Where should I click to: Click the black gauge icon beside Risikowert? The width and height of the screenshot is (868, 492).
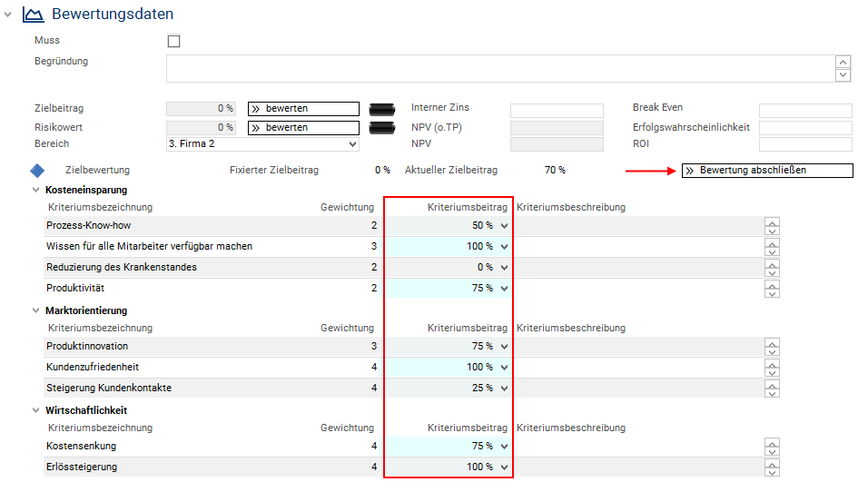pos(382,127)
